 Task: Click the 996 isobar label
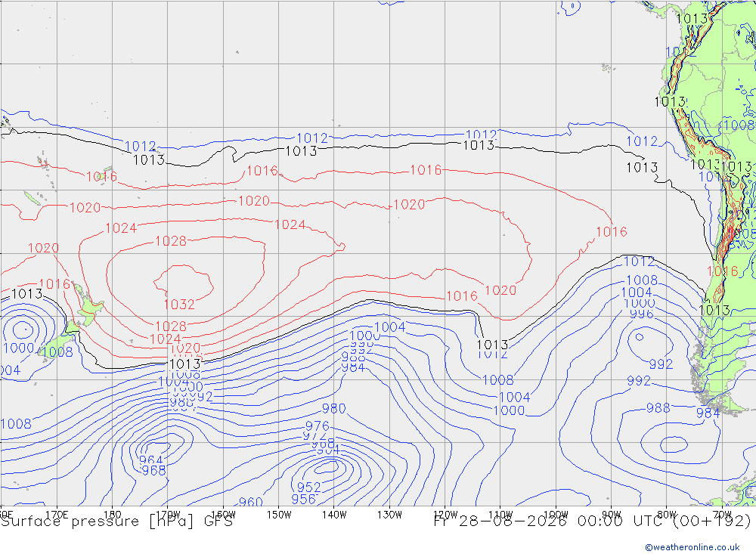pos(642,314)
